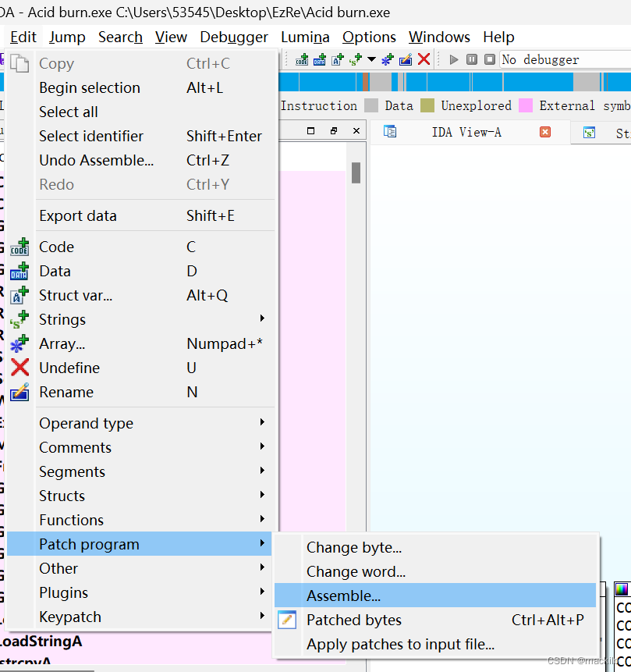The image size is (631, 672).
Task: Choose Select all menu entry
Action: tap(140, 112)
